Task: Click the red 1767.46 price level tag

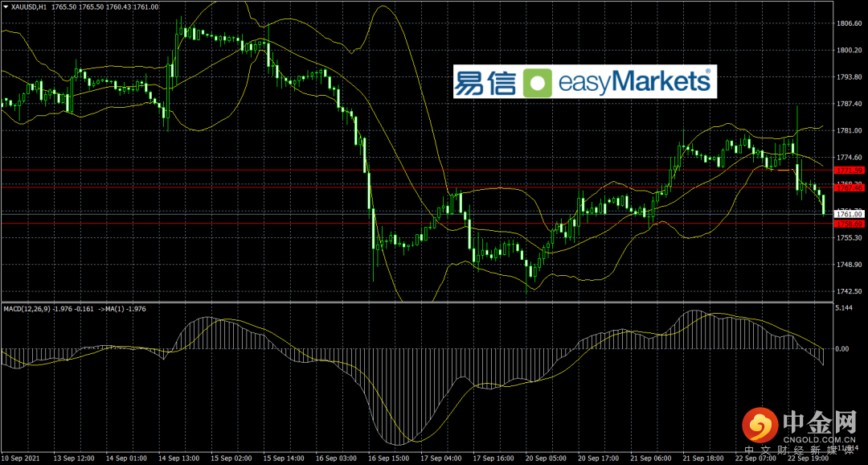Action: [850, 188]
